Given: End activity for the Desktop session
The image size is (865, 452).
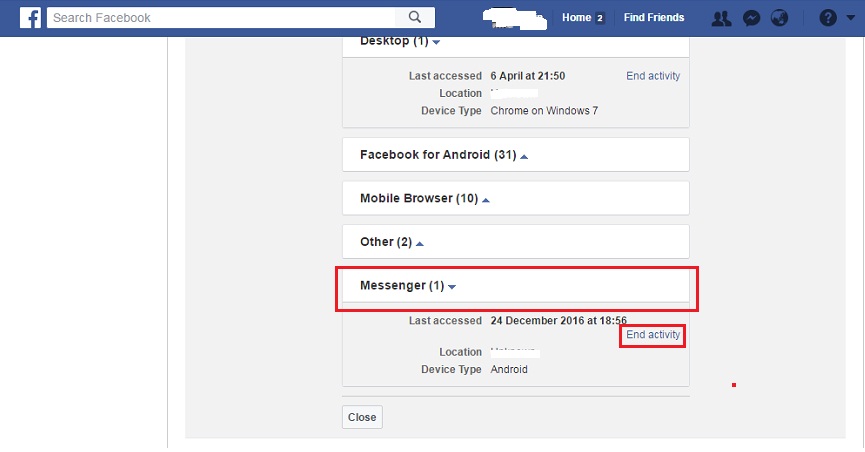Looking at the screenshot, I should (653, 76).
